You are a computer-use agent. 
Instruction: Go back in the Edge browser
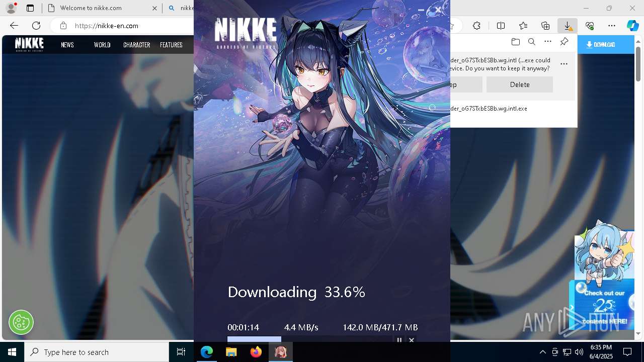coord(14,26)
